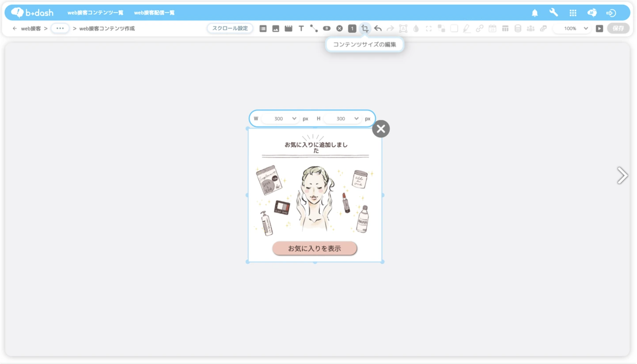The width and height of the screenshot is (637, 364).
Task: Undo the last action
Action: pyautogui.click(x=378, y=28)
